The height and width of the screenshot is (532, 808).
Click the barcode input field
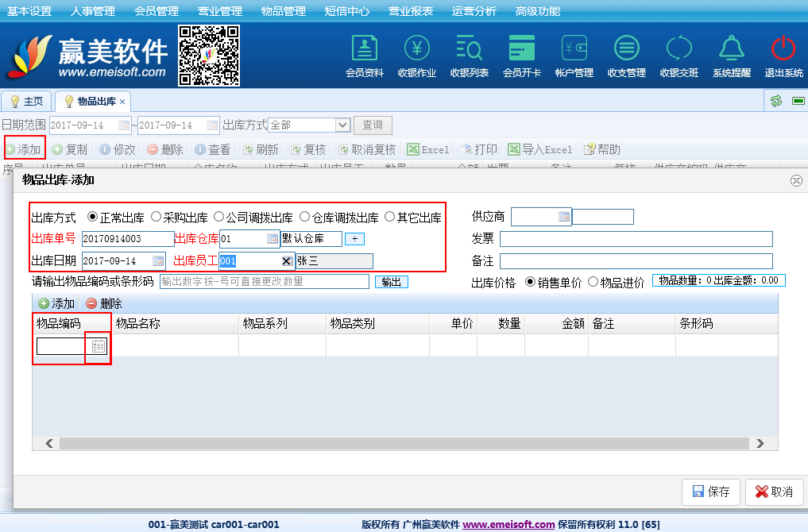(x=264, y=282)
